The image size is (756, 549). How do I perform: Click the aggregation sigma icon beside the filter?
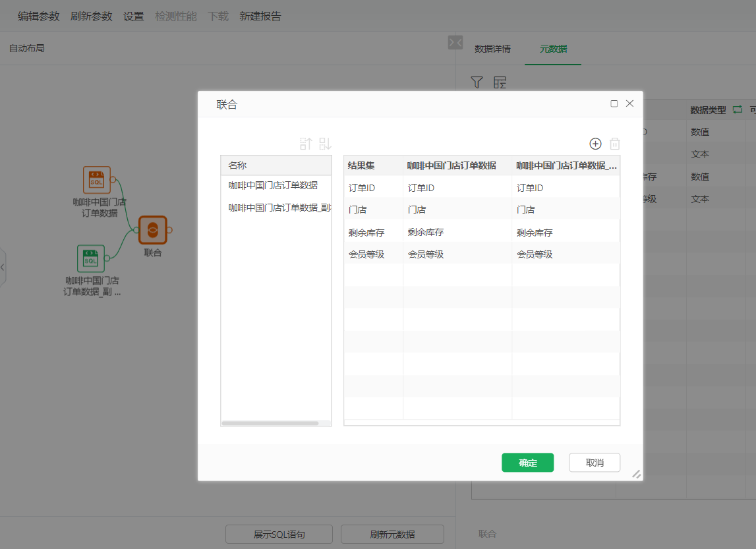500,82
